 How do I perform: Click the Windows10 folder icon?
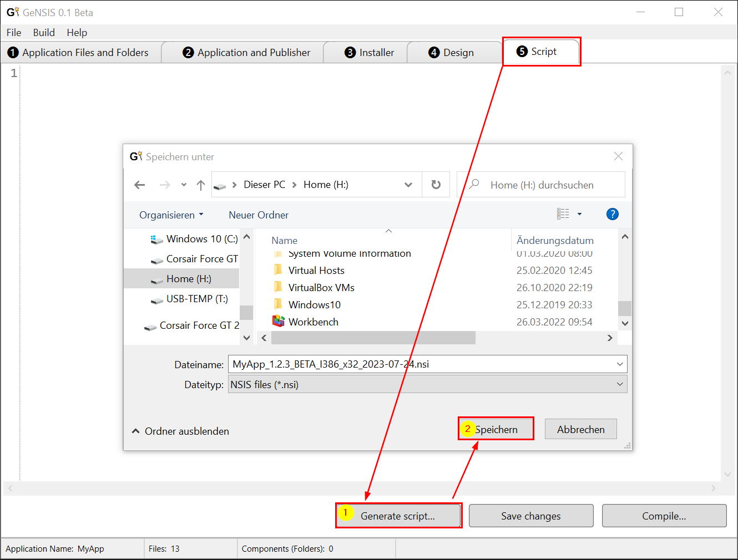point(278,304)
